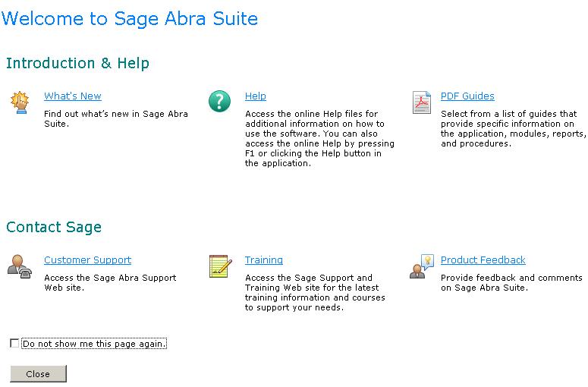Click the What's New starburst icon
588x387 pixels.
pyautogui.click(x=19, y=102)
